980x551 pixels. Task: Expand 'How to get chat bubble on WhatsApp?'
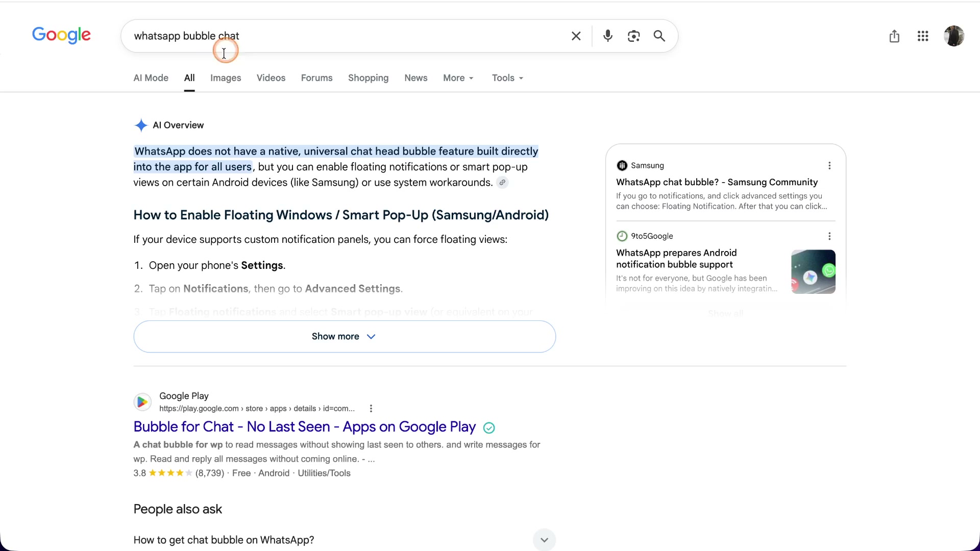pos(345,540)
